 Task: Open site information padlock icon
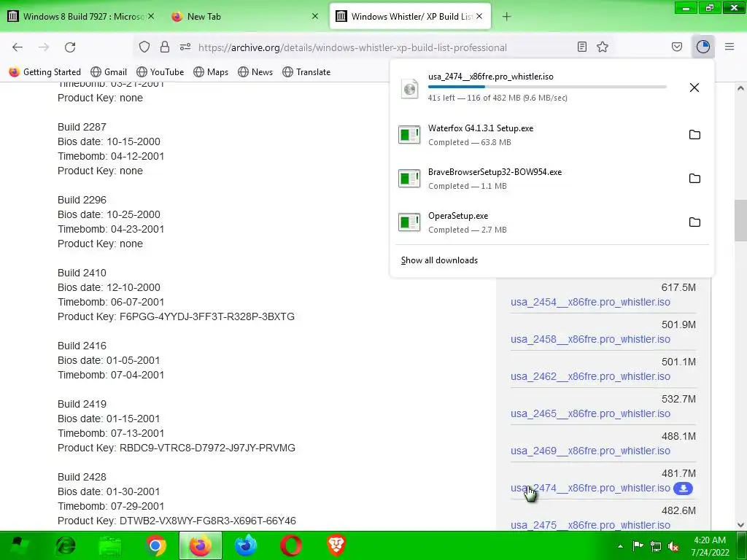[x=165, y=47]
